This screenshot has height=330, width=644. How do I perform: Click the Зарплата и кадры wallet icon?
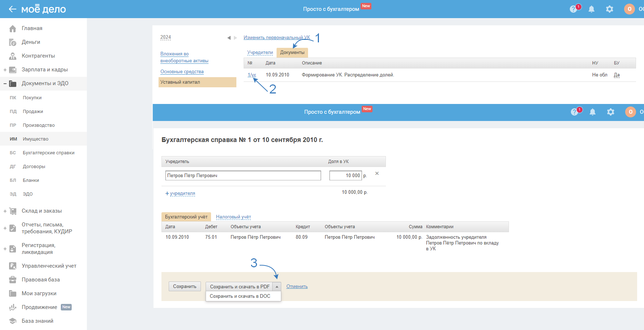[x=13, y=70]
